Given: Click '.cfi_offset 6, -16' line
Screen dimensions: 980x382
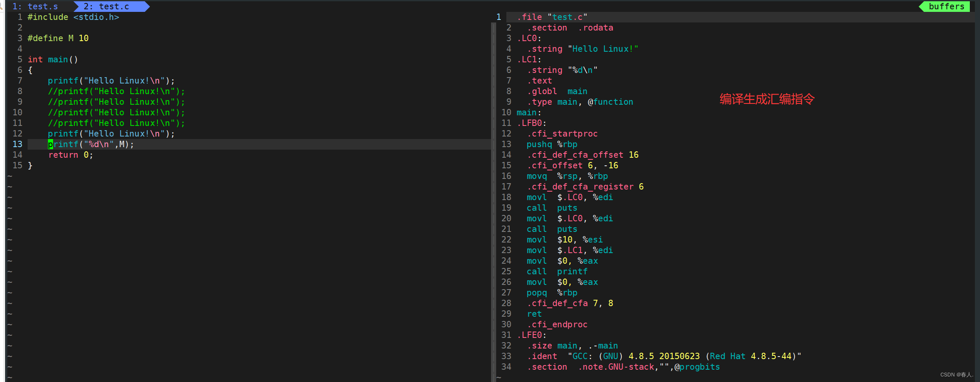Looking at the screenshot, I should click(573, 165).
